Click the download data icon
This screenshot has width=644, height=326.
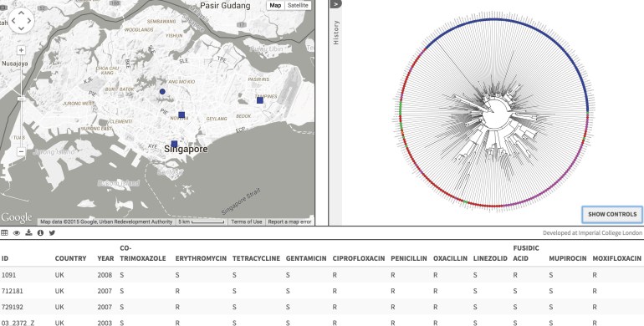28,233
